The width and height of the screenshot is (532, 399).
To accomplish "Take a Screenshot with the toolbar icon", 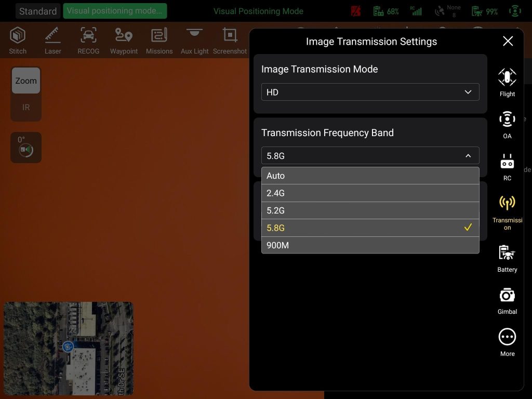I will pyautogui.click(x=230, y=41).
